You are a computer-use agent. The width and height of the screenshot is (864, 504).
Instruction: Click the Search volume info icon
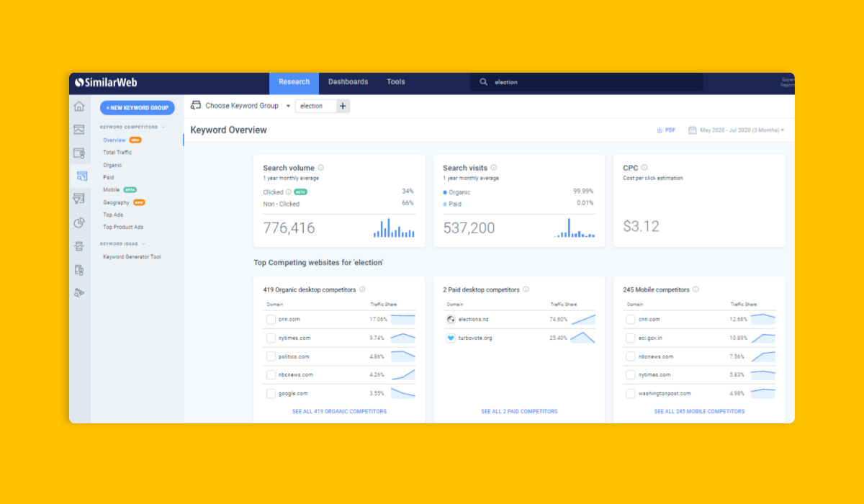(321, 168)
